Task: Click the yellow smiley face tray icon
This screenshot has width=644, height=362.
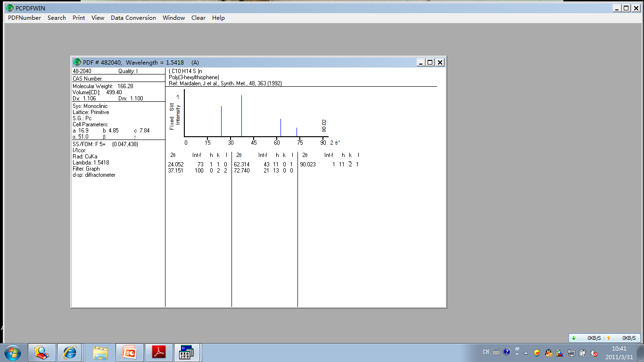Action: tap(537, 353)
